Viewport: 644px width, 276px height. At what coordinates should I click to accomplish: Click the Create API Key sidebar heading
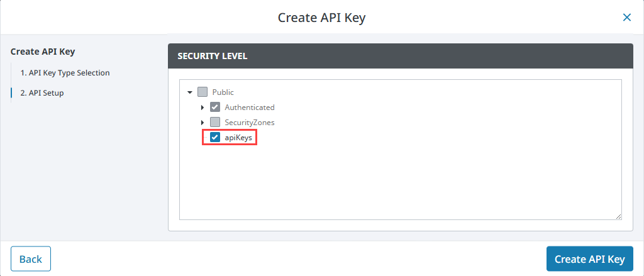tap(47, 52)
